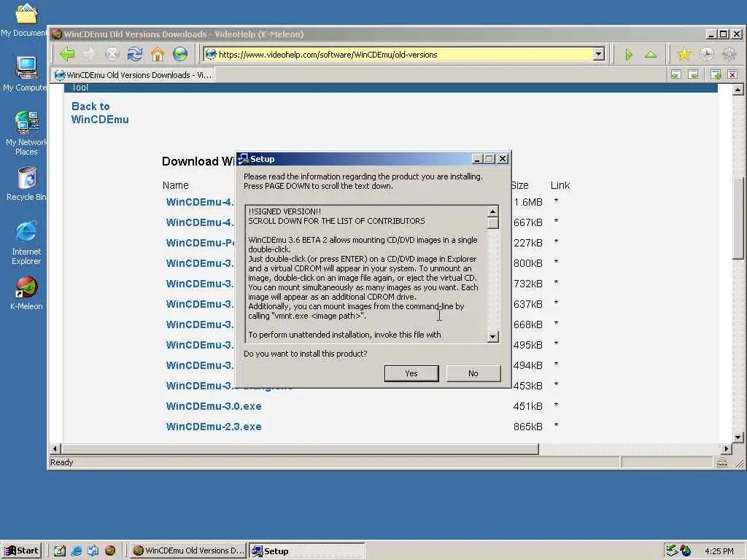This screenshot has height=560, width=747.
Task: Click the 227kB row WinCDEmu-P link
Action: [200, 243]
